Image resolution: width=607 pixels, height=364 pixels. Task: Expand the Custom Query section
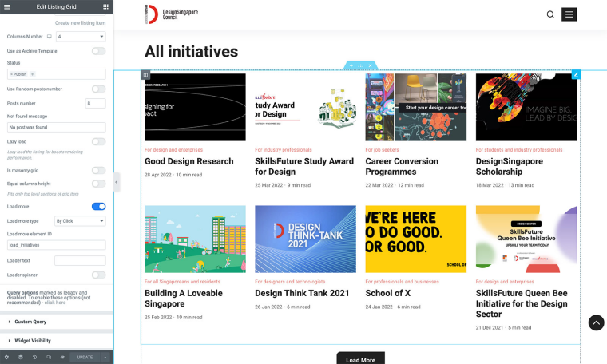click(57, 322)
